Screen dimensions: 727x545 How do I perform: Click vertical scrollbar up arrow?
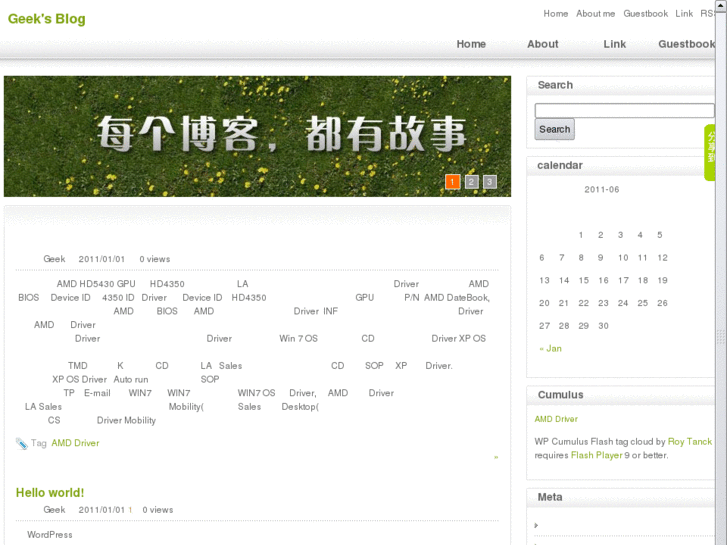click(721, 5)
